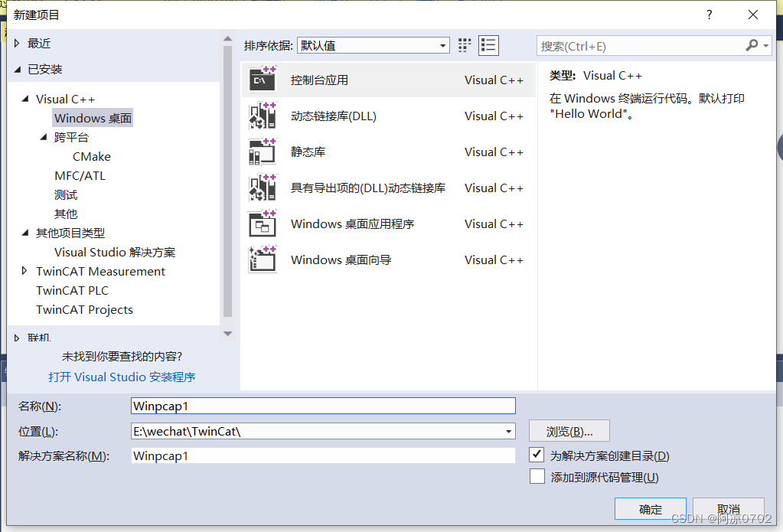Open search options dropdown arrow

pos(765,45)
